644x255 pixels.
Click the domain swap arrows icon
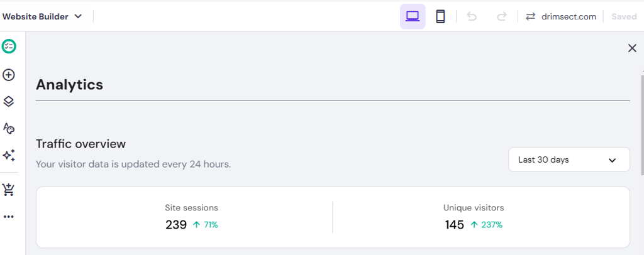click(530, 16)
